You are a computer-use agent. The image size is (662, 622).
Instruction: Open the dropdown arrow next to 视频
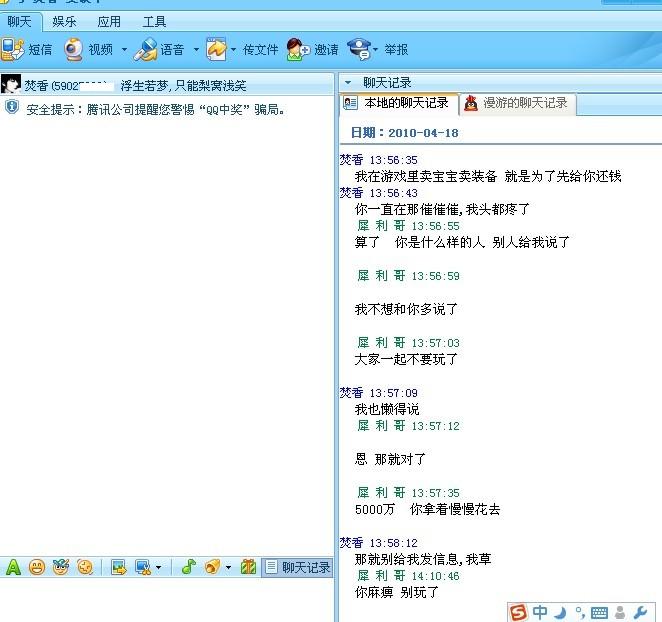124,49
